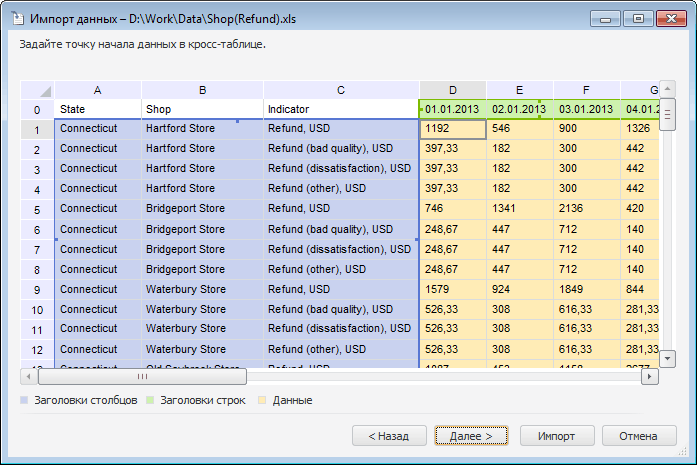The height and width of the screenshot is (465, 697).
Task: Click the vertical scrollbar up arrow
Action: click(668, 89)
